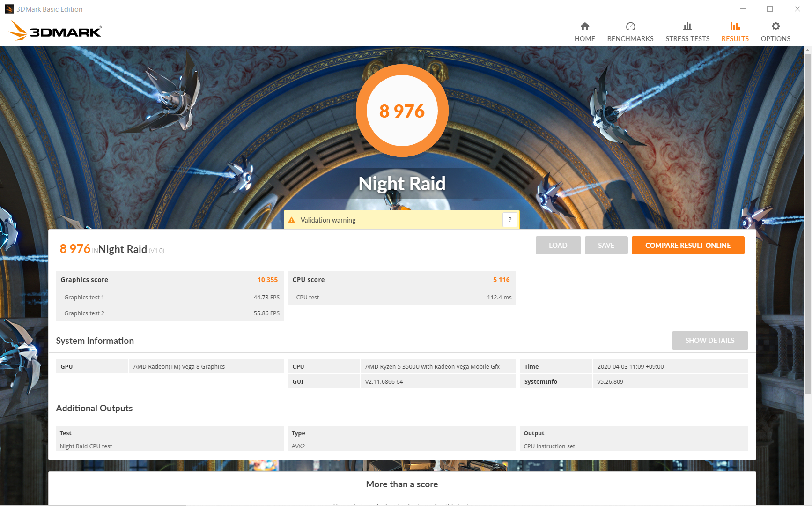Screen dimensions: 812x506
Task: Close the 3DMark window
Action: point(797,9)
